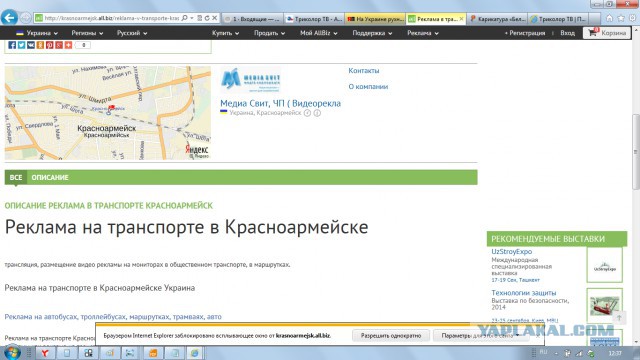
Task: Open browser Tools gear icon
Action: pos(632,18)
